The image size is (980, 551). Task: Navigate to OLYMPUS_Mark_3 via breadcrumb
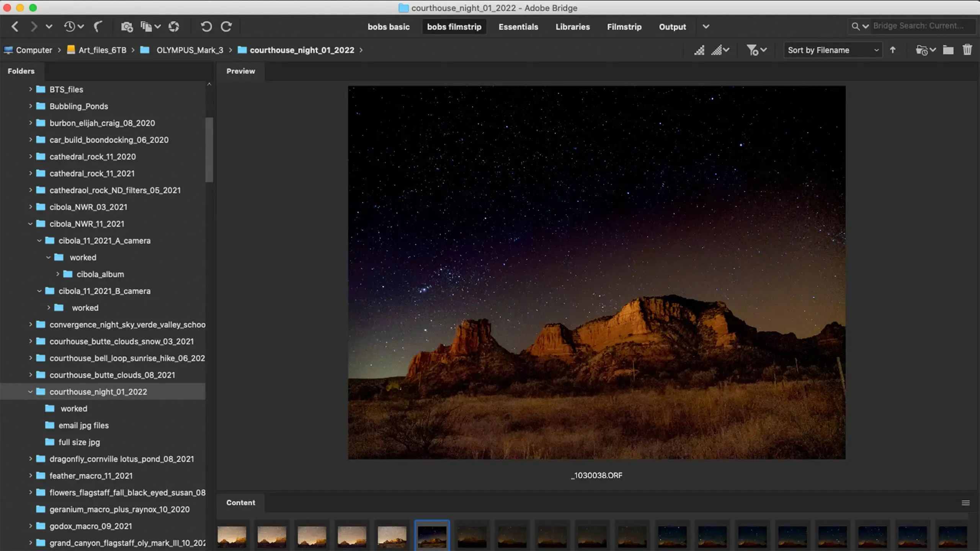click(x=190, y=50)
